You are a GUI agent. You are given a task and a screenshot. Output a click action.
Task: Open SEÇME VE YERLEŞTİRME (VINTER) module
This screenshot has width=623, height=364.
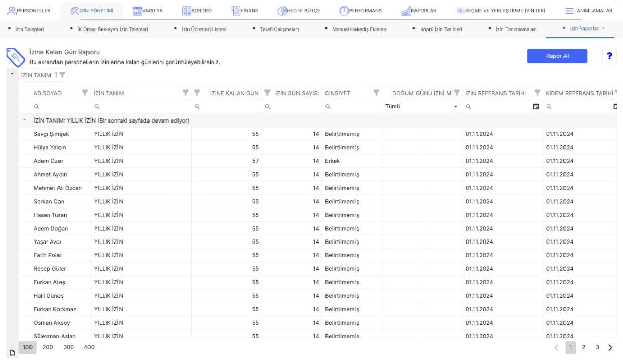tap(501, 11)
